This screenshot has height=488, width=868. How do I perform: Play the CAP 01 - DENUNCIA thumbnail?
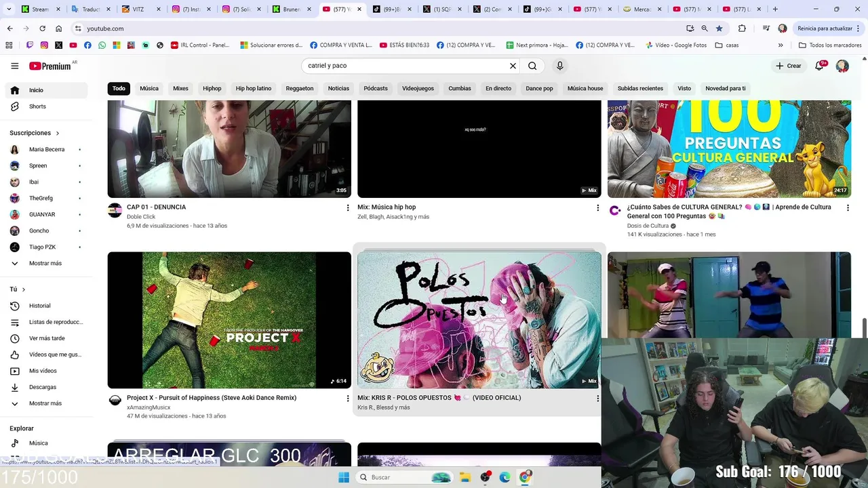pos(229,149)
